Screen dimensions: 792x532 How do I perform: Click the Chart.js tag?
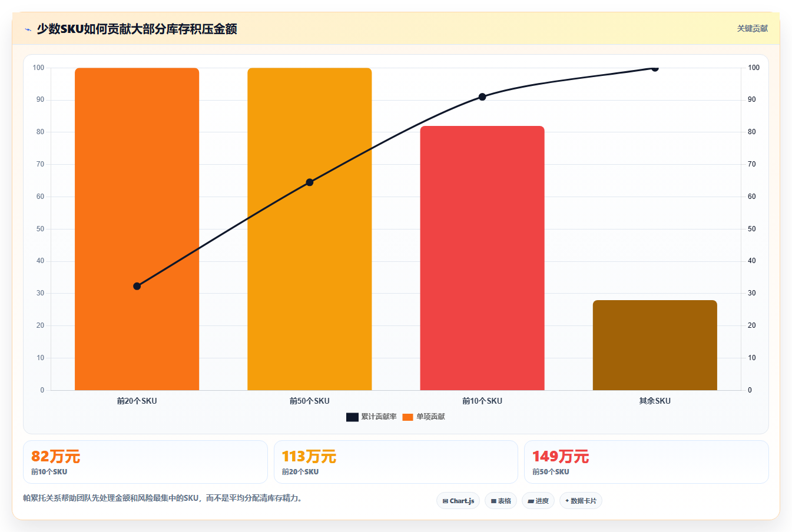tap(458, 501)
